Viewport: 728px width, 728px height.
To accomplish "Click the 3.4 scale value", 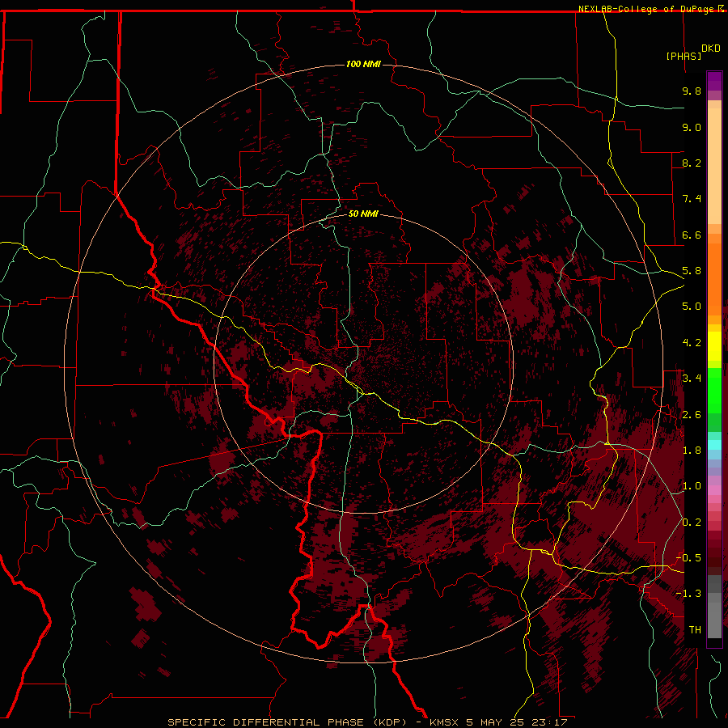I will click(x=692, y=379).
